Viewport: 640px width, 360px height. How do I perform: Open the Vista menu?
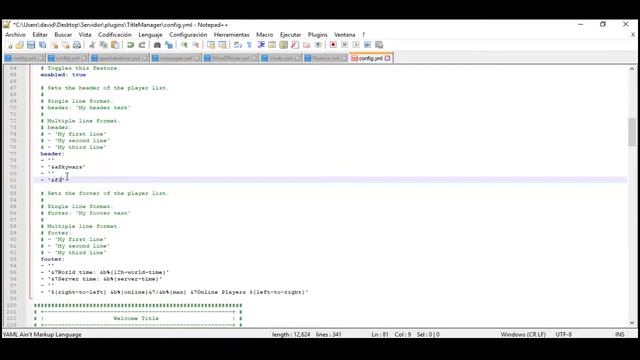coord(85,35)
